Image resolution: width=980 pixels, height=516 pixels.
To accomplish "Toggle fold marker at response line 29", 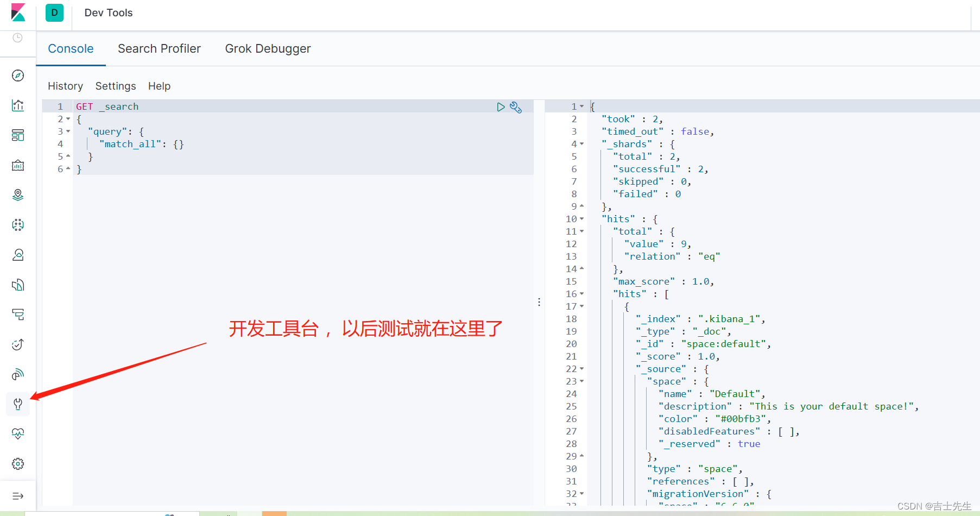I will [582, 456].
